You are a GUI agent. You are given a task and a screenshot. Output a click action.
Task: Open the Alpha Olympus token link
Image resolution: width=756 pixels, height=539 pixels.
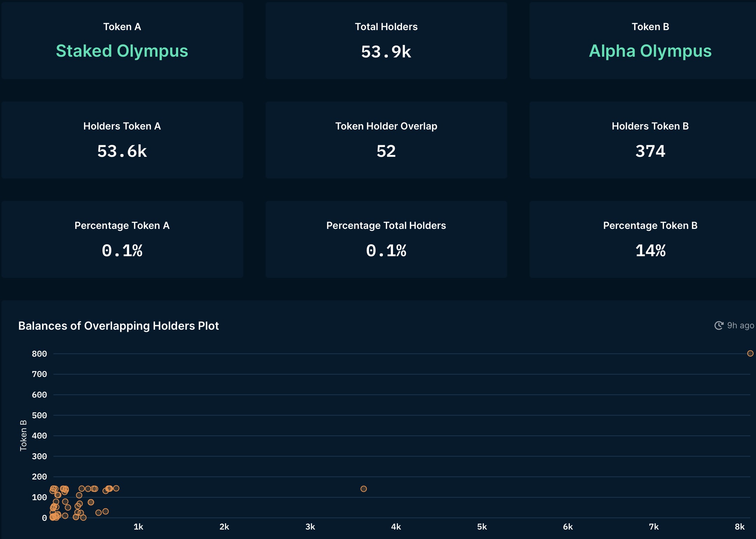click(x=650, y=51)
